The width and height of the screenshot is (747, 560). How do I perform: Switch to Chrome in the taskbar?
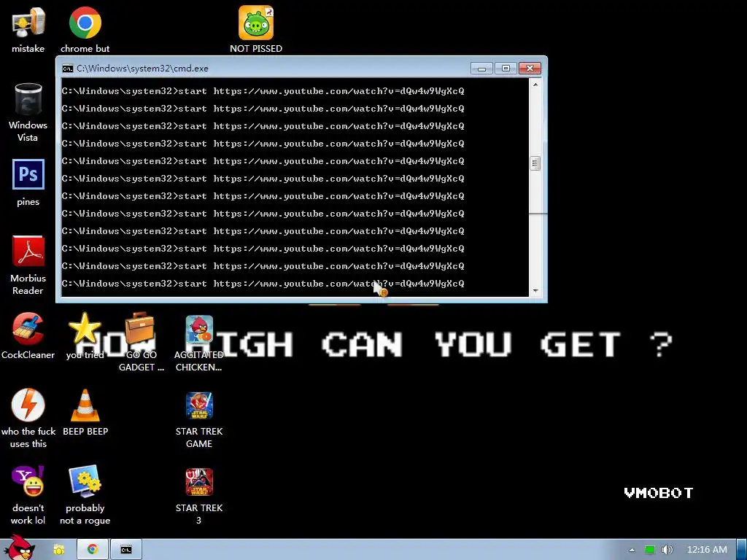click(x=93, y=550)
